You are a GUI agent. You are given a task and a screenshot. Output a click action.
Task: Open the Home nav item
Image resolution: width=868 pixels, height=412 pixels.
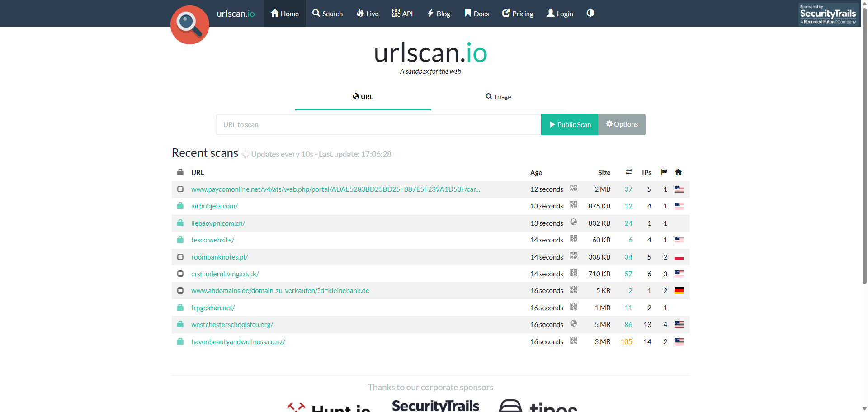(x=285, y=14)
